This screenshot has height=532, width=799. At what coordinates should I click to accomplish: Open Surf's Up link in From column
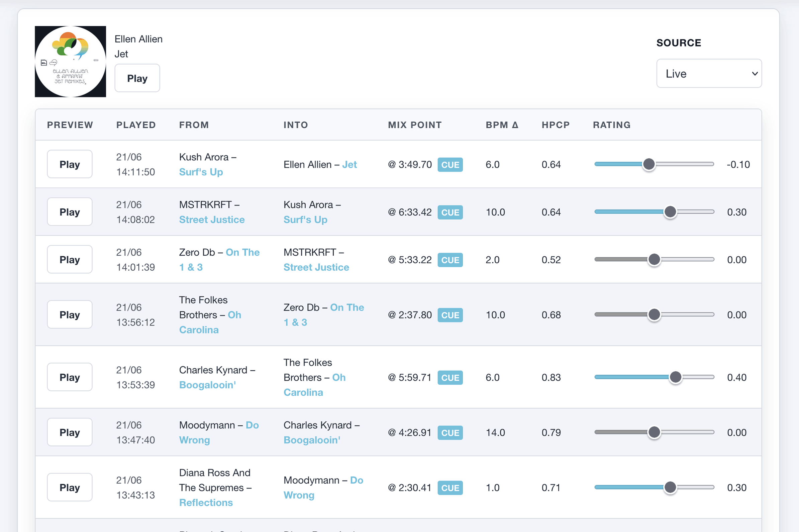[x=201, y=172]
